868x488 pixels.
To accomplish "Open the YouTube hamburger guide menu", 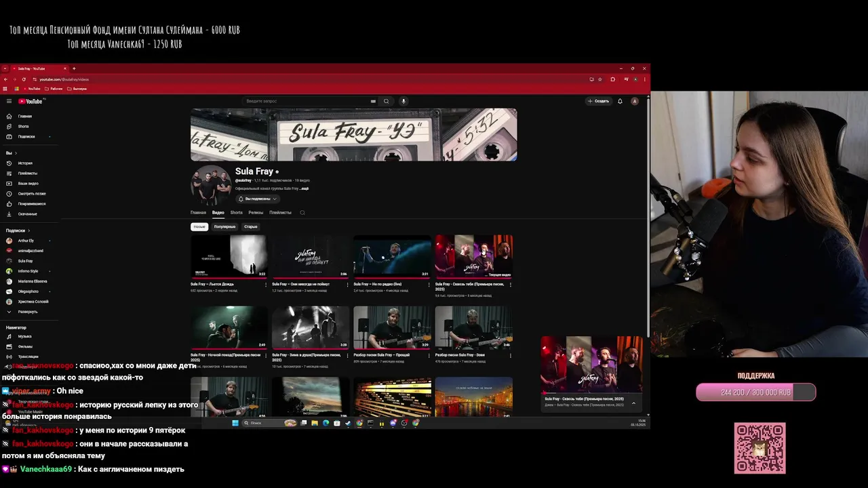I will pyautogui.click(x=9, y=101).
